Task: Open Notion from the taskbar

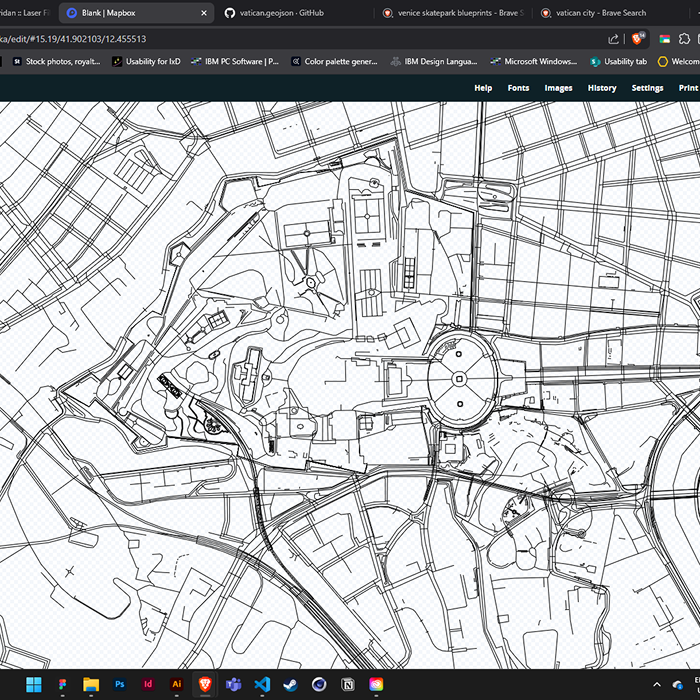Action: point(348,684)
